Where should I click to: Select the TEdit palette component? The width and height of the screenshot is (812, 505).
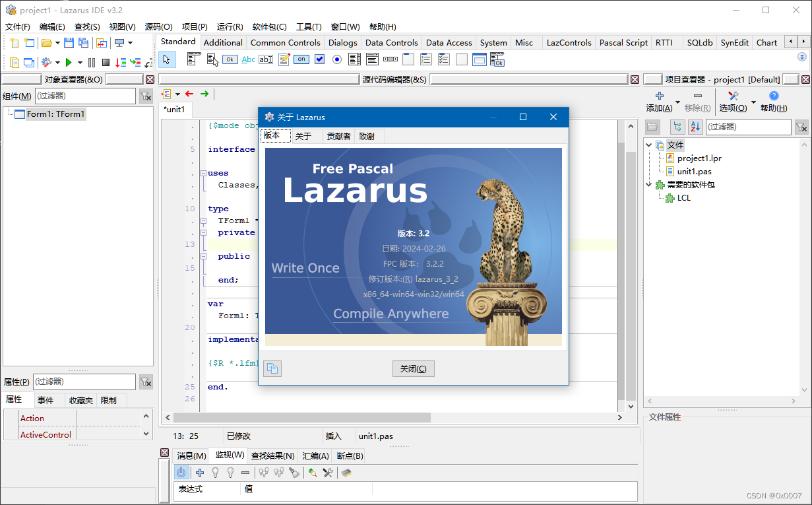tap(266, 59)
